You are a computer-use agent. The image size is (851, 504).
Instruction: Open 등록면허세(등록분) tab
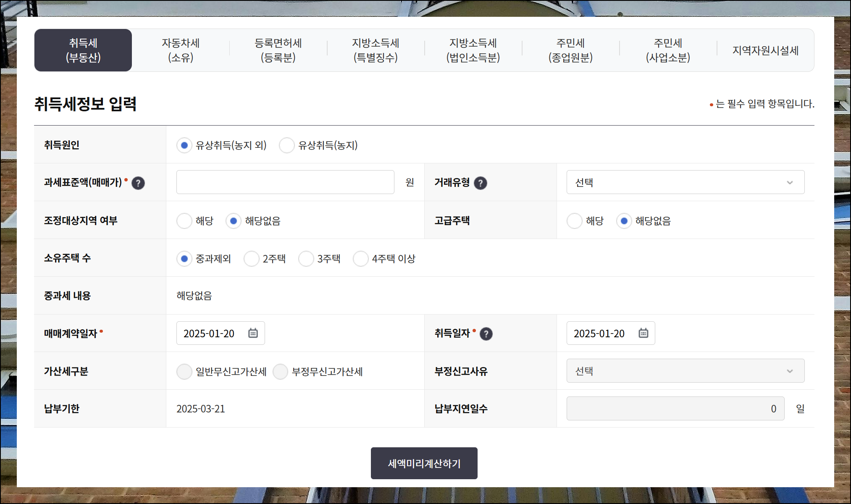(278, 50)
